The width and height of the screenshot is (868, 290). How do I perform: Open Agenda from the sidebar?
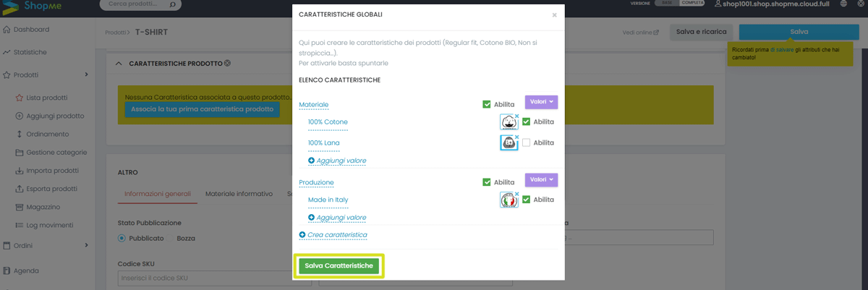pyautogui.click(x=26, y=270)
